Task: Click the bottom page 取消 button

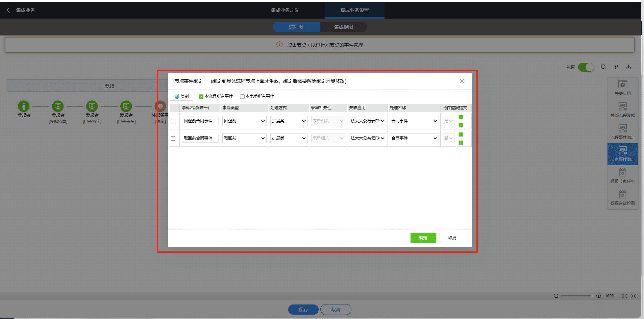Action: (x=336, y=310)
